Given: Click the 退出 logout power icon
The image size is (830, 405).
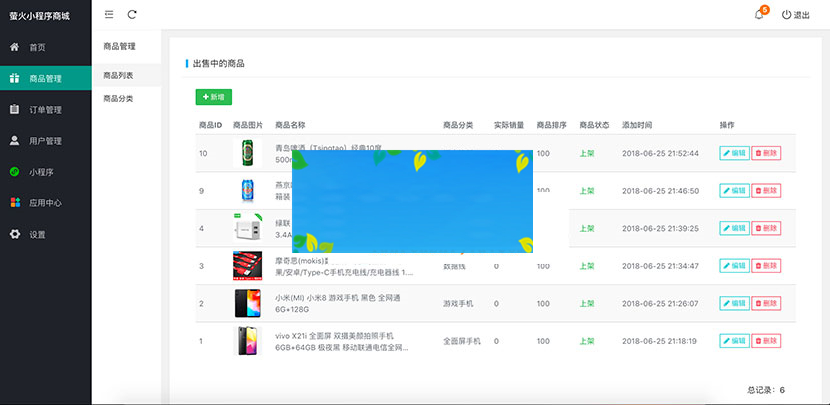Looking at the screenshot, I should coord(787,15).
